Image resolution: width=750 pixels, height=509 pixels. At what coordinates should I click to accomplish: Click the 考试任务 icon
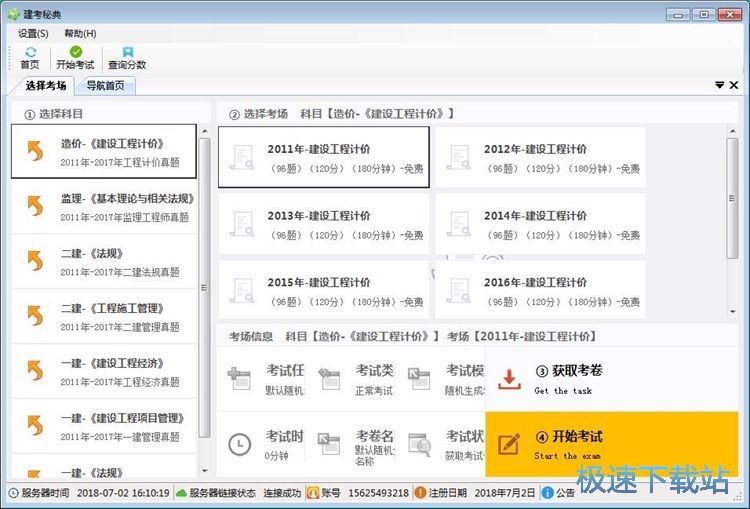239,378
